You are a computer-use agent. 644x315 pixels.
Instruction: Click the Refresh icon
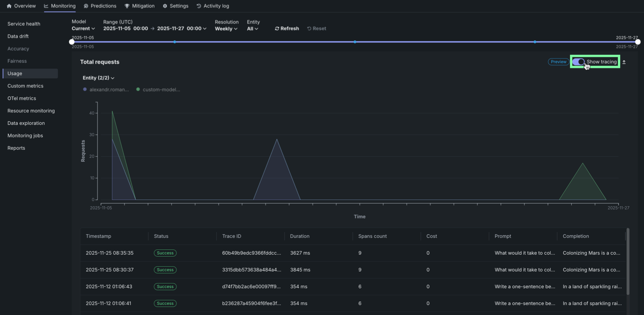pyautogui.click(x=277, y=29)
